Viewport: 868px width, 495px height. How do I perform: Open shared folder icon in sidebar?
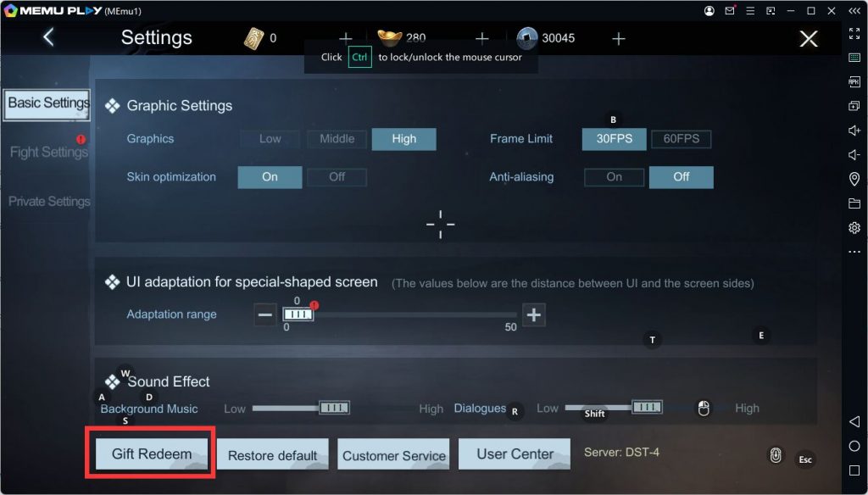click(854, 203)
